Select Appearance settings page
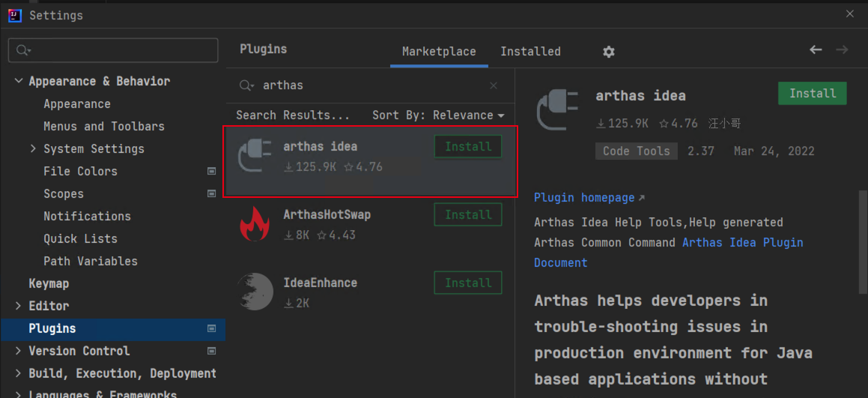 (77, 104)
